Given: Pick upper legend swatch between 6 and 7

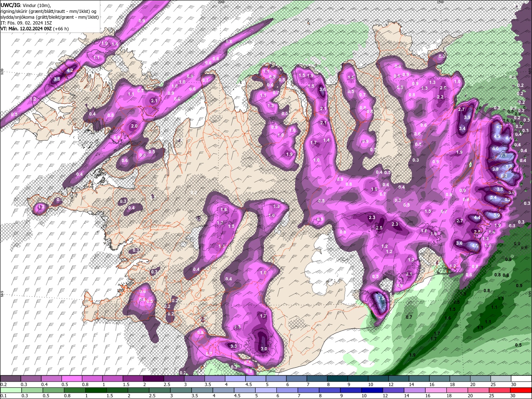Looking at the screenshot, I should pyautogui.click(x=296, y=378).
